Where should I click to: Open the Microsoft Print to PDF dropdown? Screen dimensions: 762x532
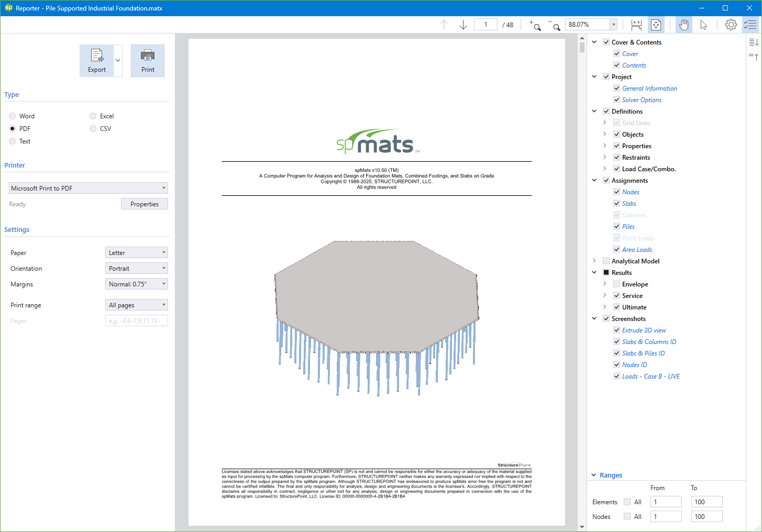click(88, 188)
